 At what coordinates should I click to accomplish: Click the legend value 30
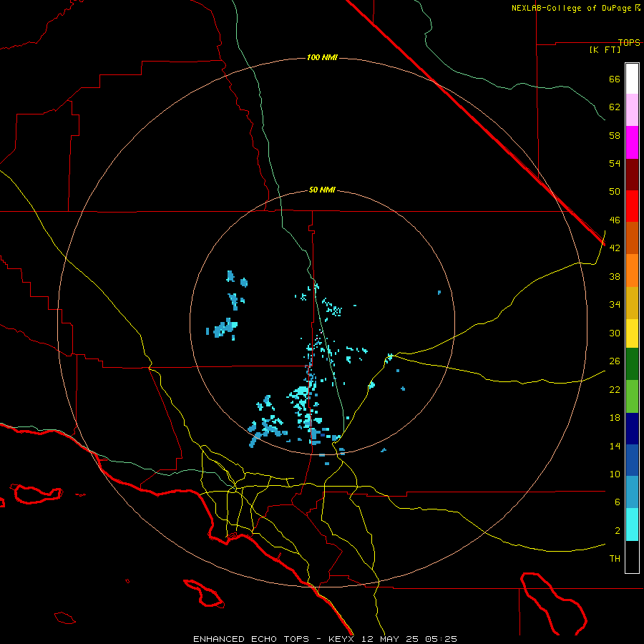[615, 333]
